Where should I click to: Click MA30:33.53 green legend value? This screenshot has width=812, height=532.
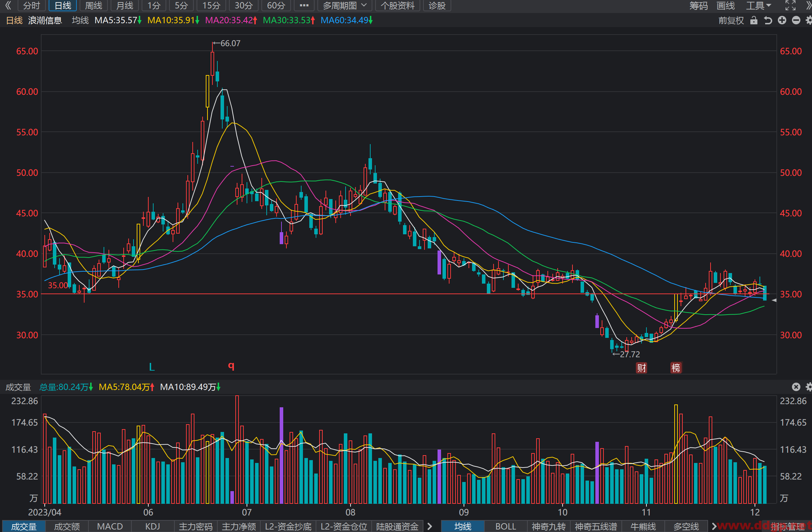point(289,20)
